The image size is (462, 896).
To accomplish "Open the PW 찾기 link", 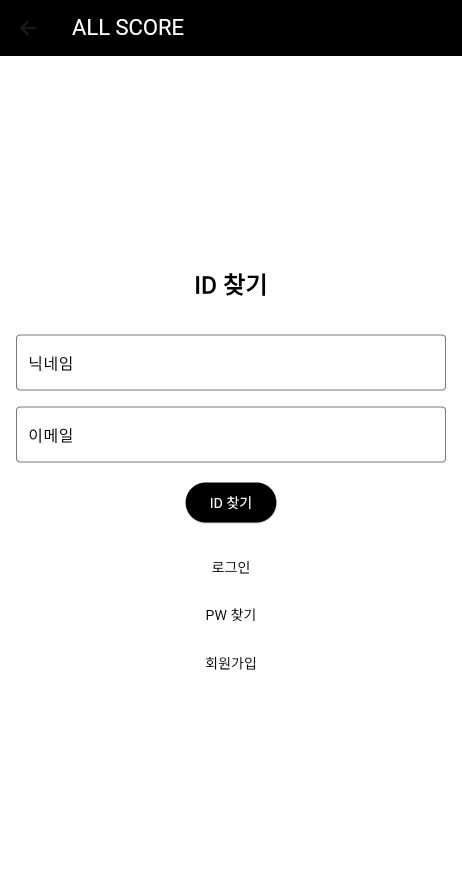I will (x=231, y=615).
